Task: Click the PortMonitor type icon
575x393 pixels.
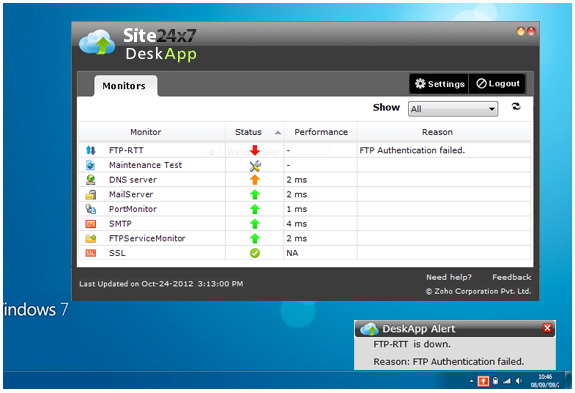Action: coord(91,209)
